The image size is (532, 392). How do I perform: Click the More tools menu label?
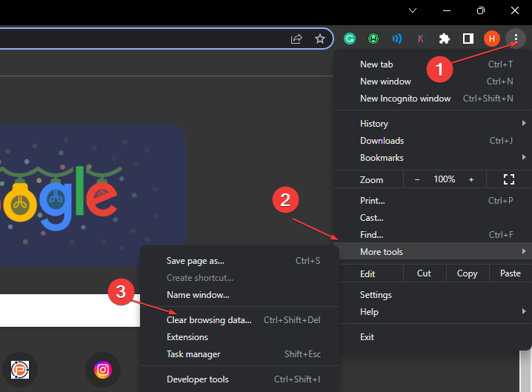tap(382, 252)
